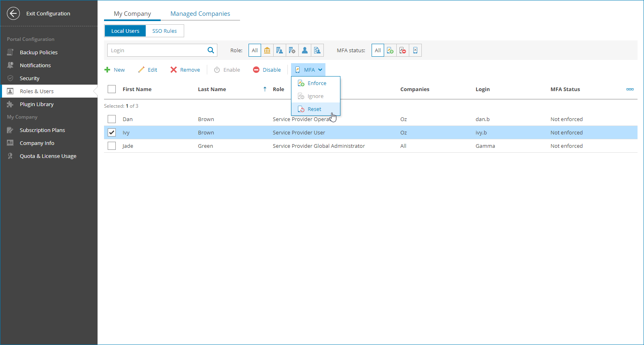Filter roles by building with gear icon
Screen dimensions: 644x345
click(x=292, y=50)
